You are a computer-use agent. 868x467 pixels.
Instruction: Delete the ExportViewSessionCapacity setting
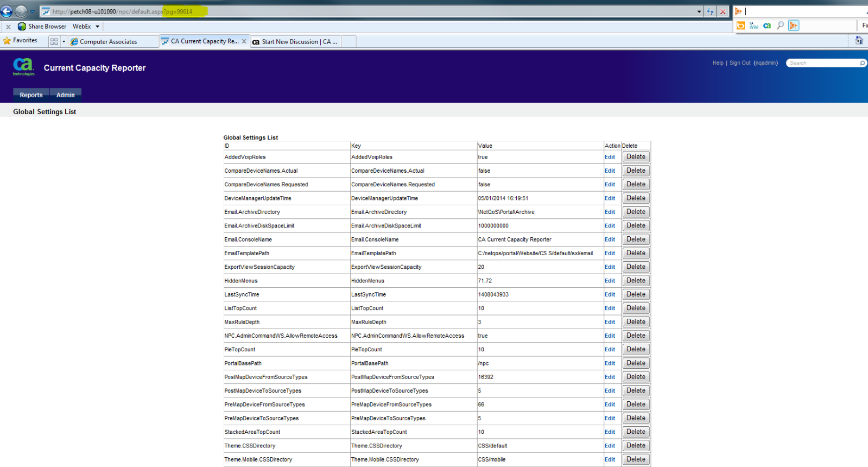(x=636, y=267)
